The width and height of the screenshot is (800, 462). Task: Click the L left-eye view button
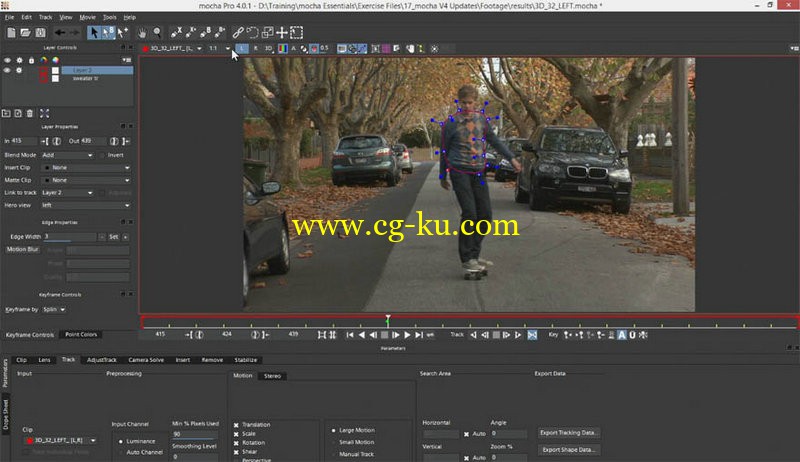pos(242,48)
